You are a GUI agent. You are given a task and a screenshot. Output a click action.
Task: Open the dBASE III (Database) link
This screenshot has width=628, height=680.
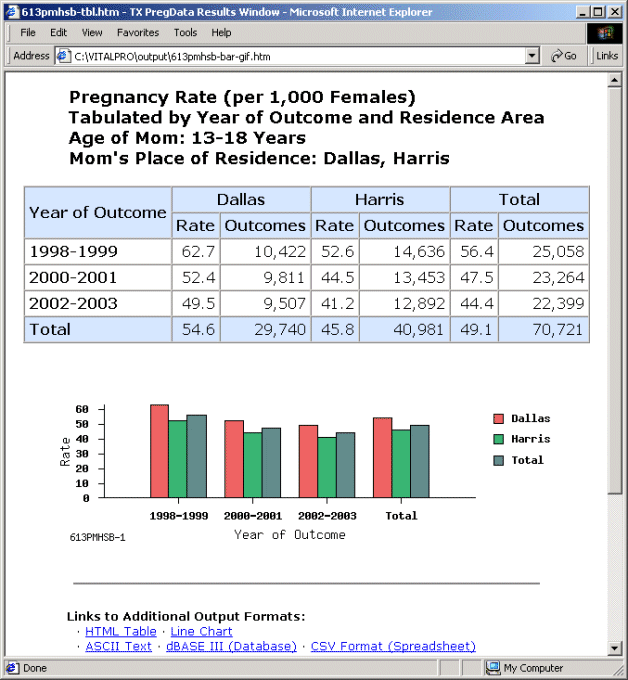231,646
